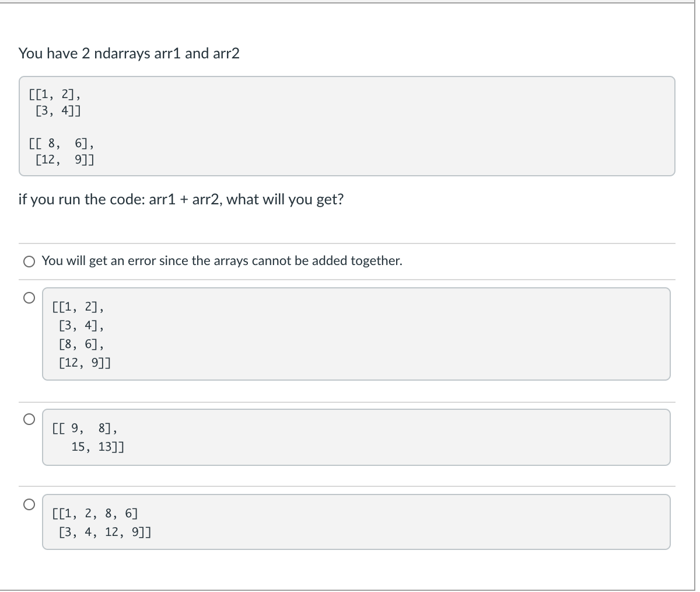700x592 pixels.
Task: Click the question code block showing both arrays
Action: point(346,126)
